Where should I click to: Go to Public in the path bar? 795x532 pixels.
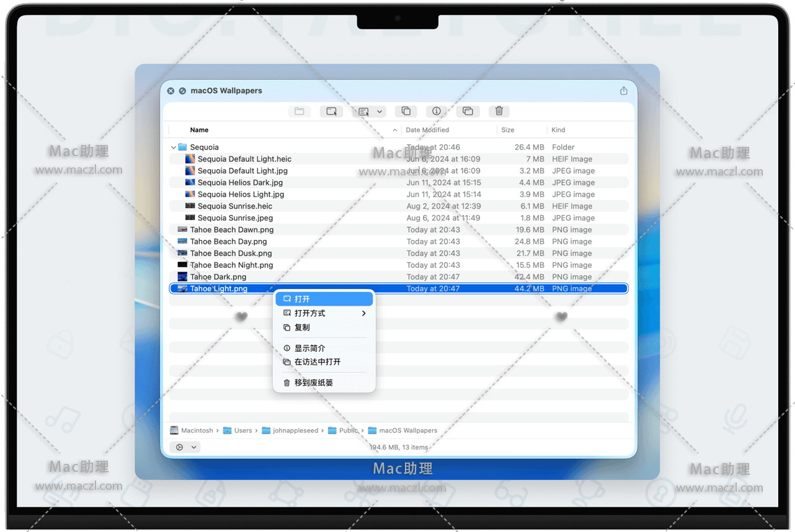(343, 430)
